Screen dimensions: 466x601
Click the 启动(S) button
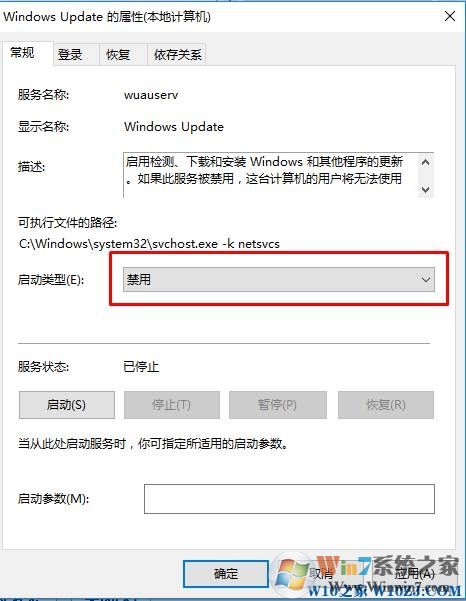pos(67,405)
